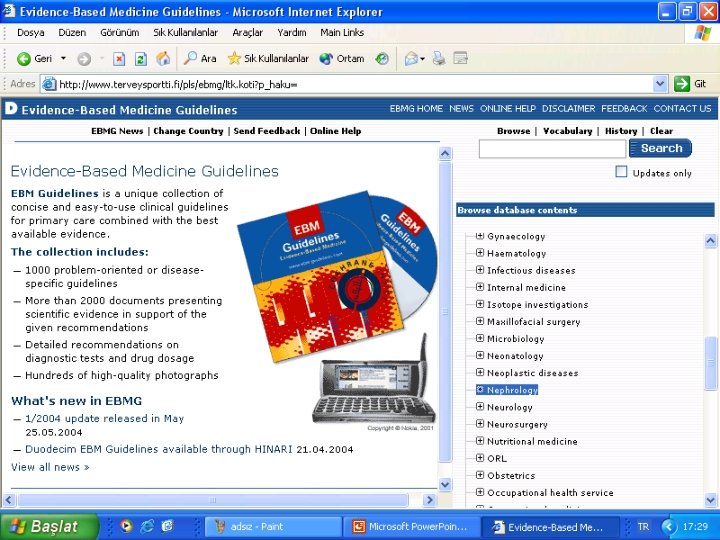Open Sık Kullanılanlar star toolbar icon
The height and width of the screenshot is (540, 720).
point(234,58)
